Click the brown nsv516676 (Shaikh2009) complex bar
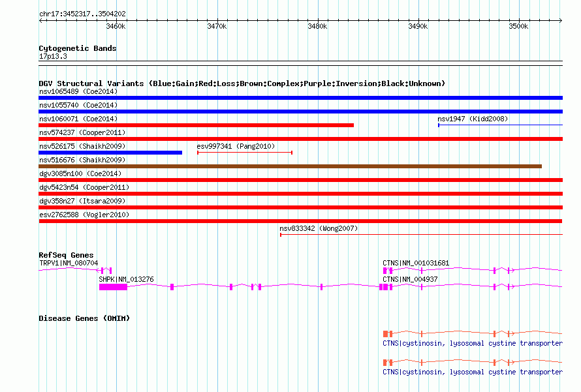The height and width of the screenshot is (392, 581). point(290,166)
